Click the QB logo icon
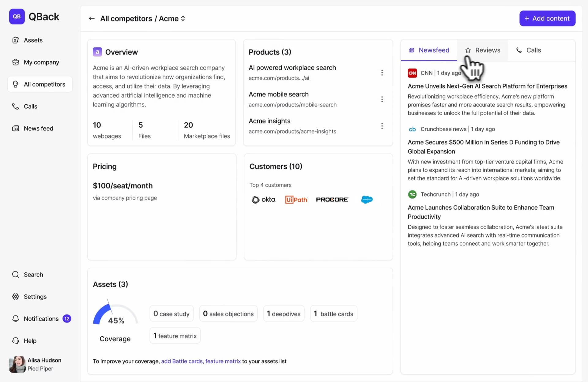 17,17
